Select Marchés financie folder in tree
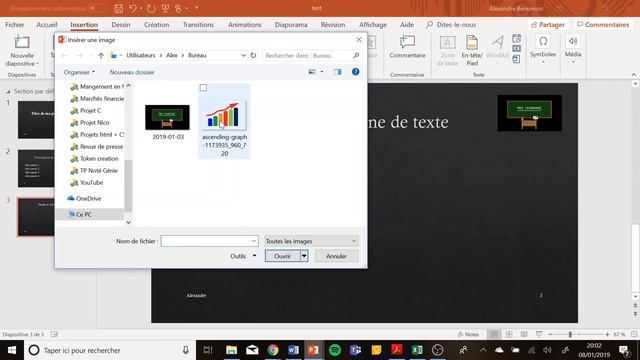The width and height of the screenshot is (640, 360). click(x=97, y=98)
